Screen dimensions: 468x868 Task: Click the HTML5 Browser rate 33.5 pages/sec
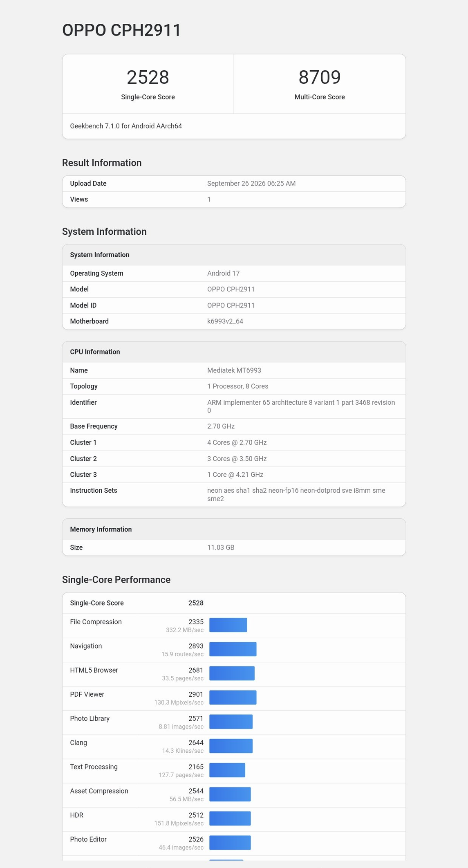(183, 678)
